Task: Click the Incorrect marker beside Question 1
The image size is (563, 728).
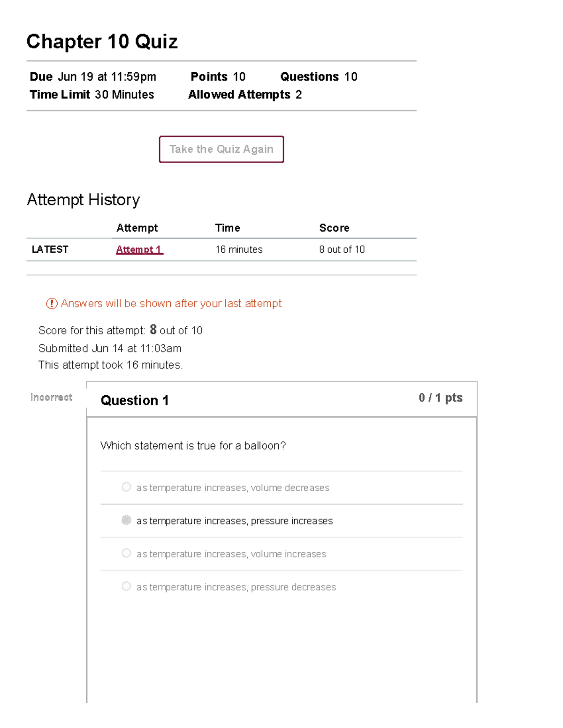Action: point(51,397)
